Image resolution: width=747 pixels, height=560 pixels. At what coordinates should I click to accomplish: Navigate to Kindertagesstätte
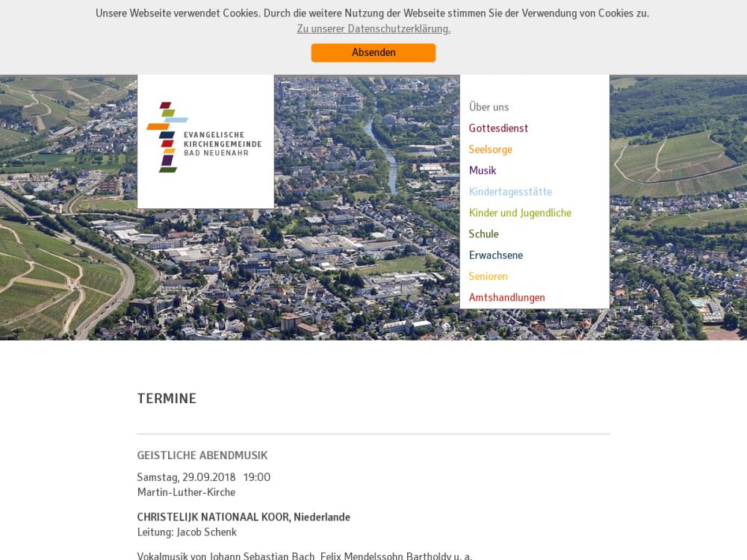[x=510, y=192]
